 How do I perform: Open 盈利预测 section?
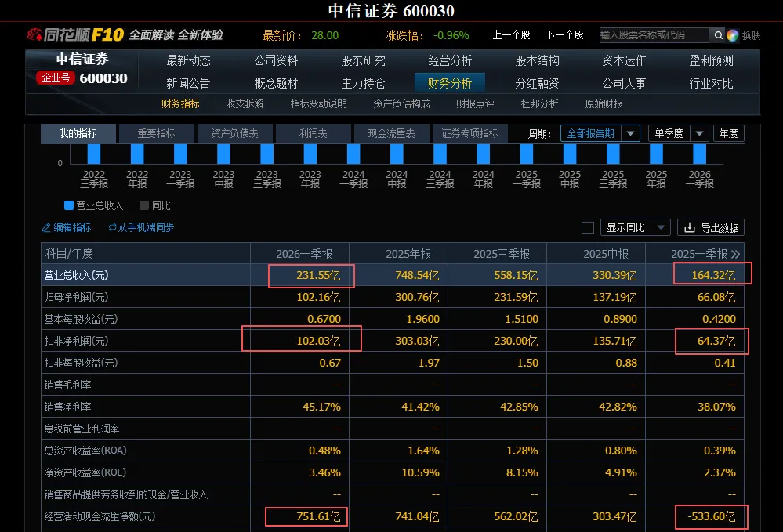tap(711, 61)
